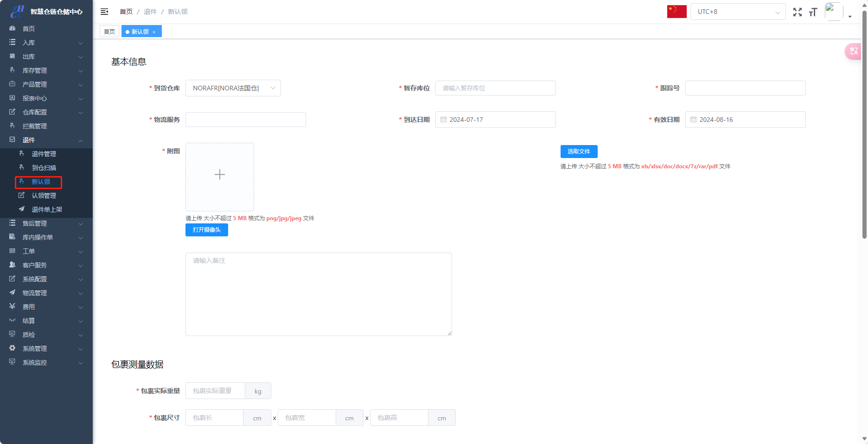Close the 新认领 tab with x icon
Image resolution: width=868 pixels, height=444 pixels.
pyautogui.click(x=154, y=32)
